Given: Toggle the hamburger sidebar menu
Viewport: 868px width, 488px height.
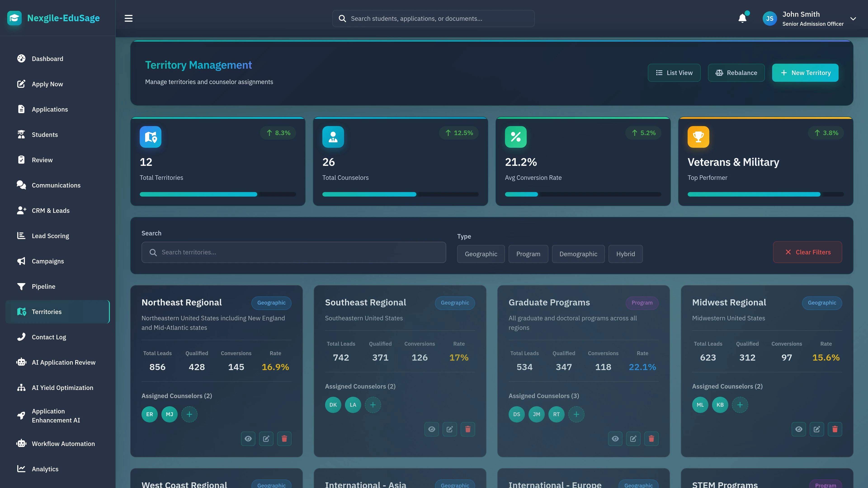Looking at the screenshot, I should 128,18.
